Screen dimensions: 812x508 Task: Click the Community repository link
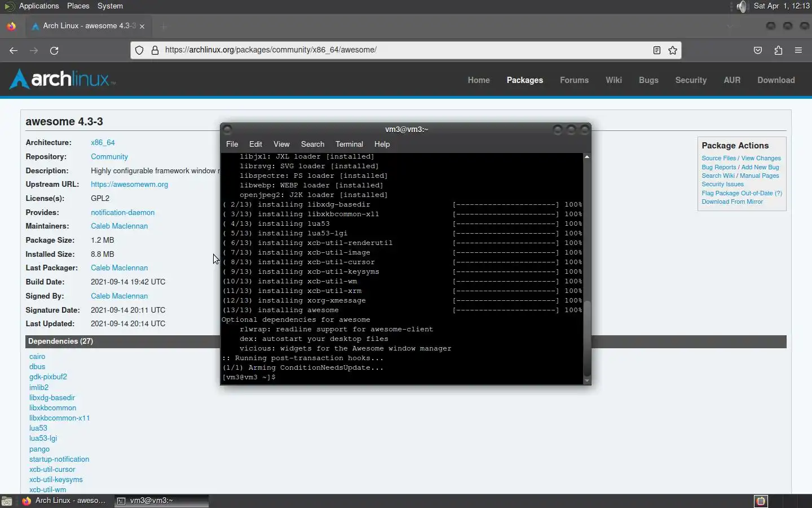pyautogui.click(x=109, y=157)
